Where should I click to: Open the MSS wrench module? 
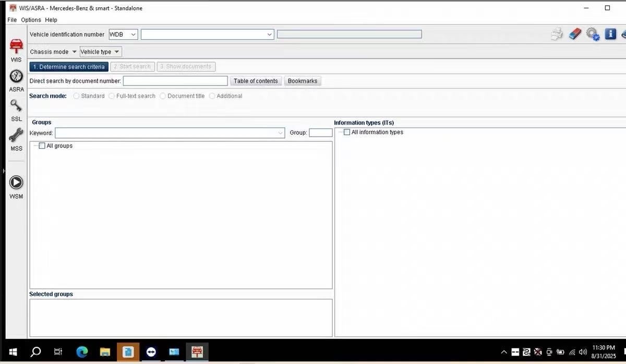[16, 139]
